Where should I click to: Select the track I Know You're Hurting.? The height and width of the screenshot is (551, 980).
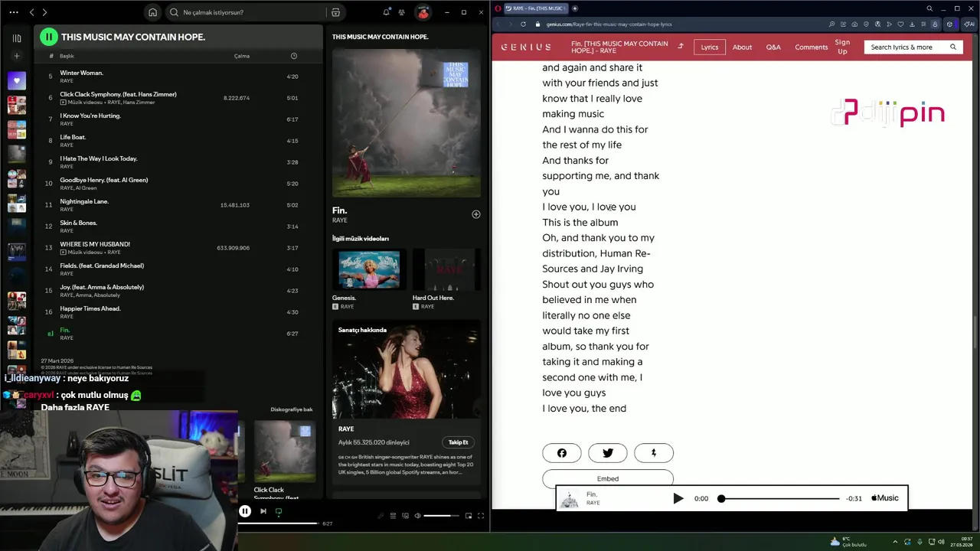pyautogui.click(x=90, y=116)
